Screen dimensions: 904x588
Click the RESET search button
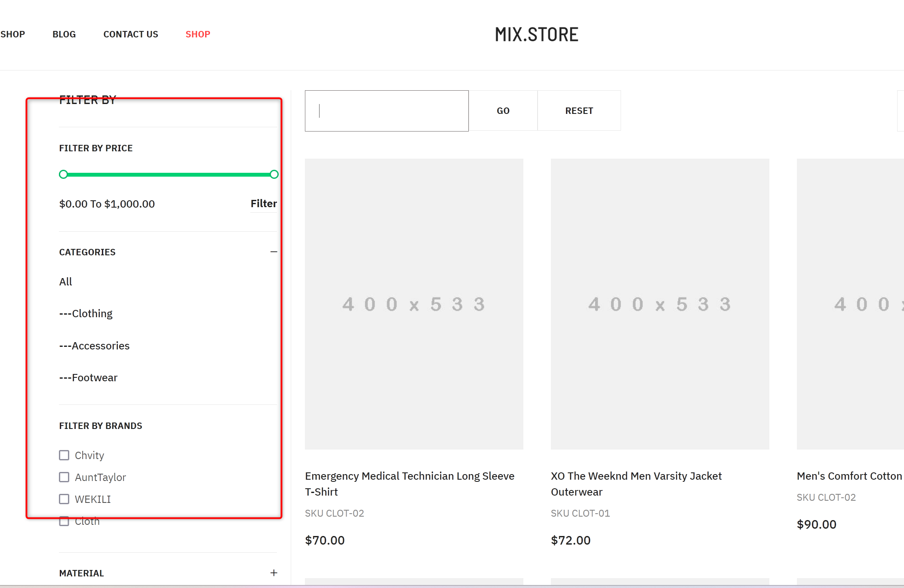(579, 111)
